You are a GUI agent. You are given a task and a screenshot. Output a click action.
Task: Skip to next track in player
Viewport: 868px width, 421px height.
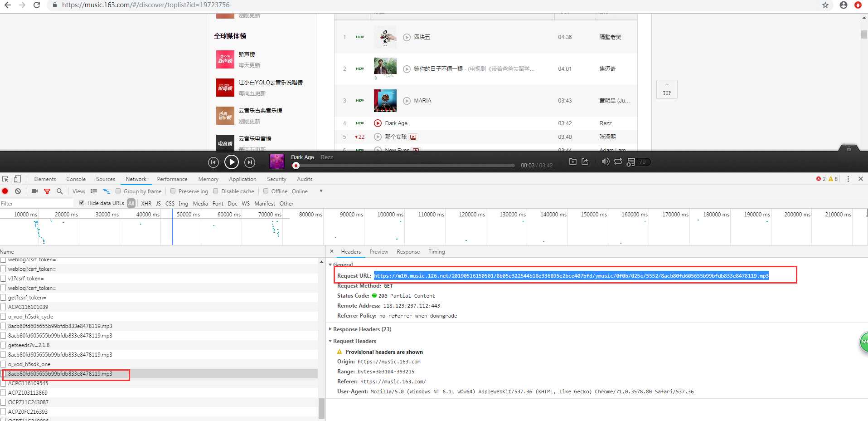coord(250,162)
